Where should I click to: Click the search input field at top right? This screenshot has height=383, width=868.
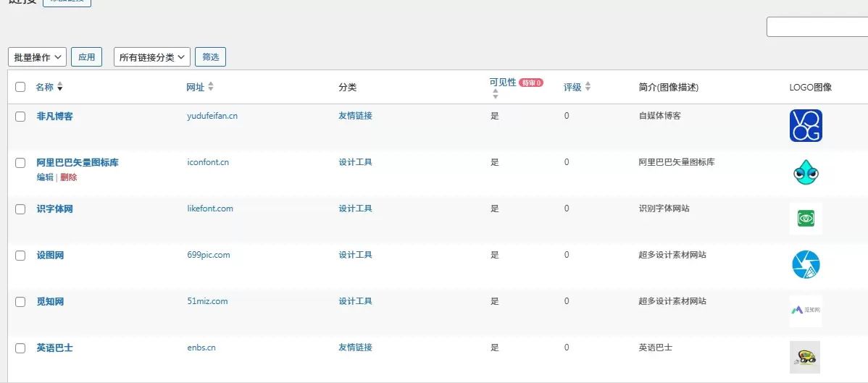tap(817, 27)
